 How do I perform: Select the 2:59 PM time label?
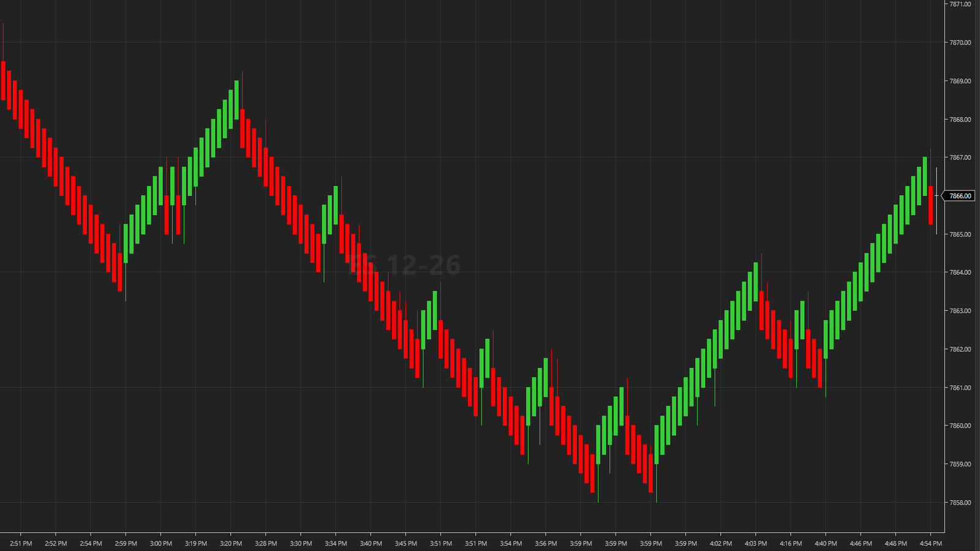(126, 544)
